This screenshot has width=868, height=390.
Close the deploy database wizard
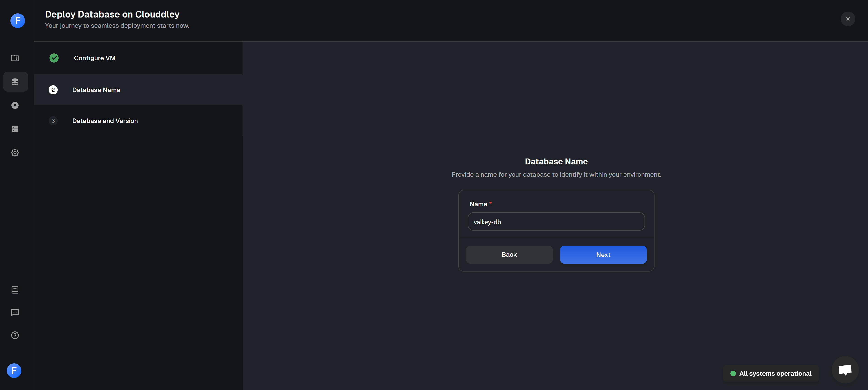tap(848, 19)
